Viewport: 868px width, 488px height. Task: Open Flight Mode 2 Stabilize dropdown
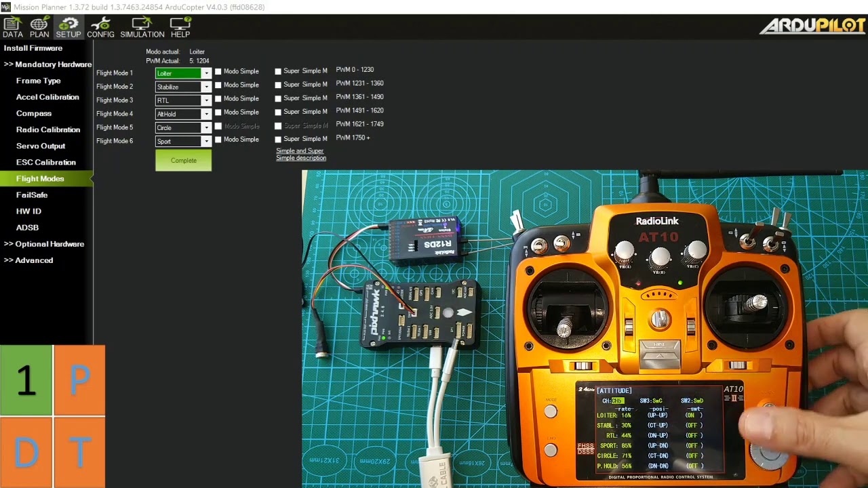pyautogui.click(x=184, y=87)
